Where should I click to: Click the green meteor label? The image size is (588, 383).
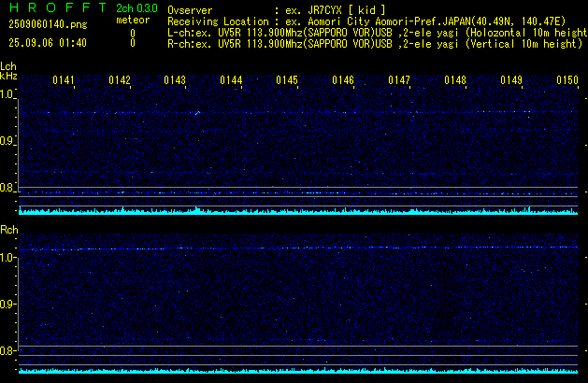click(x=133, y=20)
